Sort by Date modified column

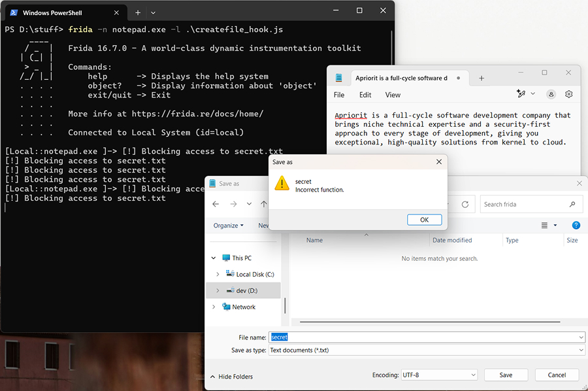(x=452, y=240)
